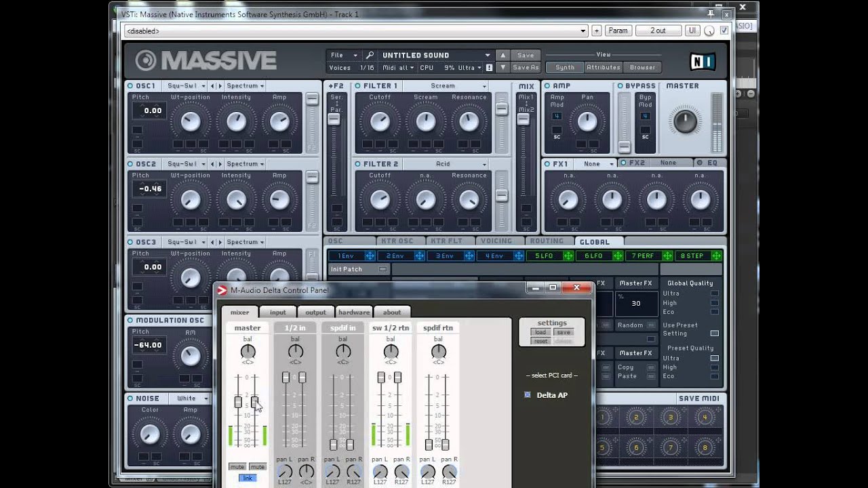Click the left master fader handle
The height and width of the screenshot is (488, 868).
[238, 402]
